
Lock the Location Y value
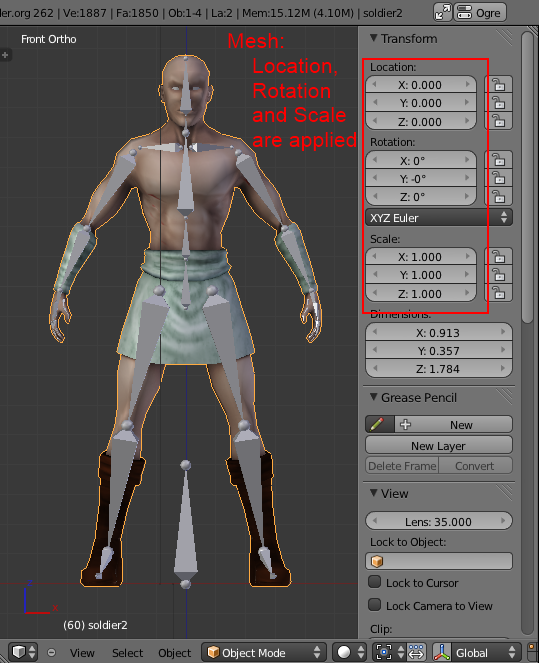[x=499, y=103]
